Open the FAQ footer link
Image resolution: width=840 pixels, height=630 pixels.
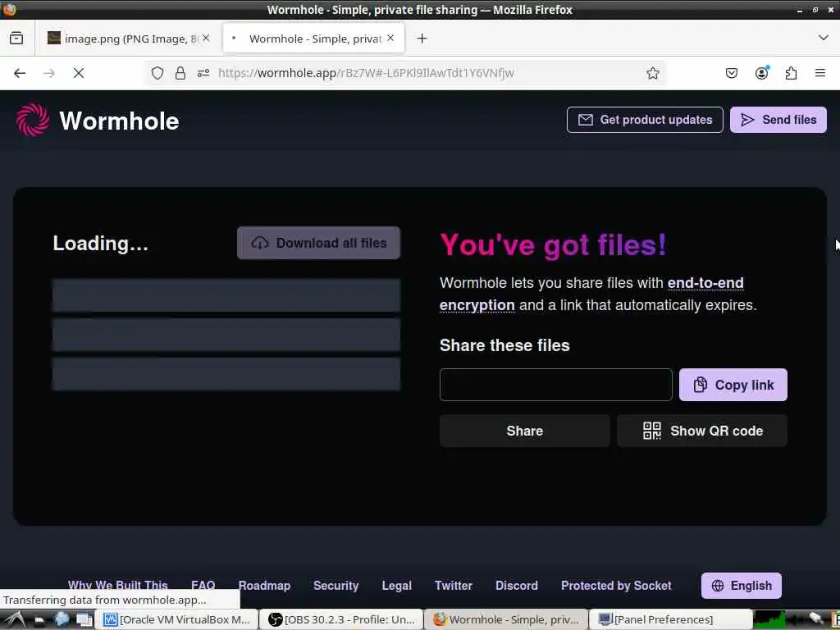(203, 586)
